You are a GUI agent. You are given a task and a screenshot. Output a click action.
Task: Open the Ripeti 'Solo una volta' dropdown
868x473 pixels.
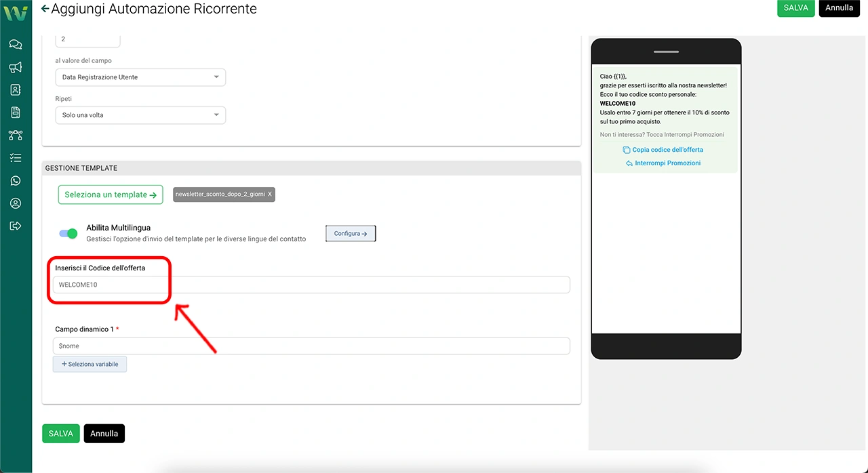pyautogui.click(x=140, y=115)
